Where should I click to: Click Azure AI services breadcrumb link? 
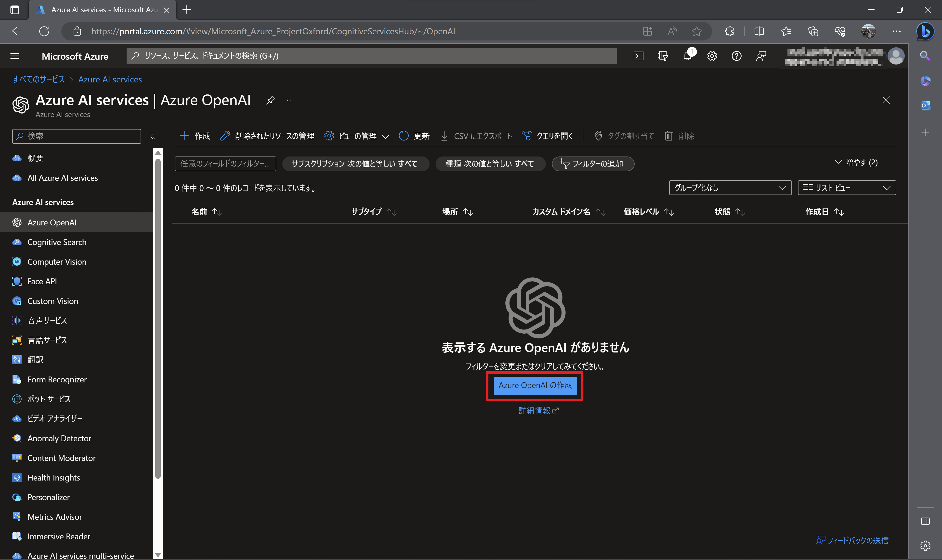click(x=110, y=79)
